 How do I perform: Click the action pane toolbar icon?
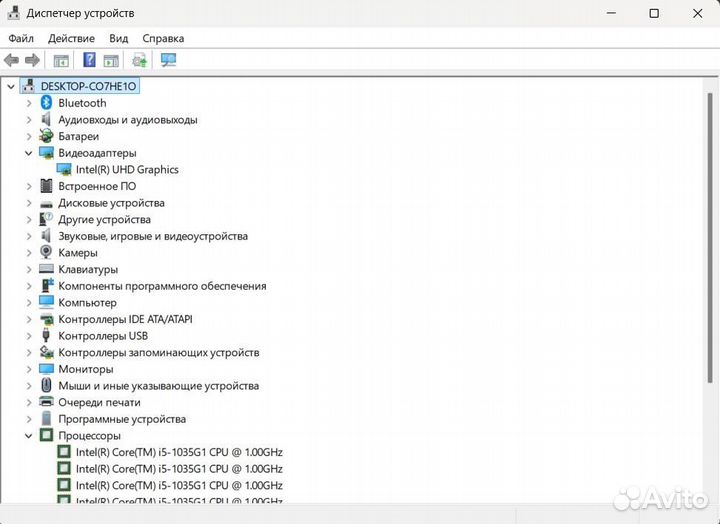111,60
